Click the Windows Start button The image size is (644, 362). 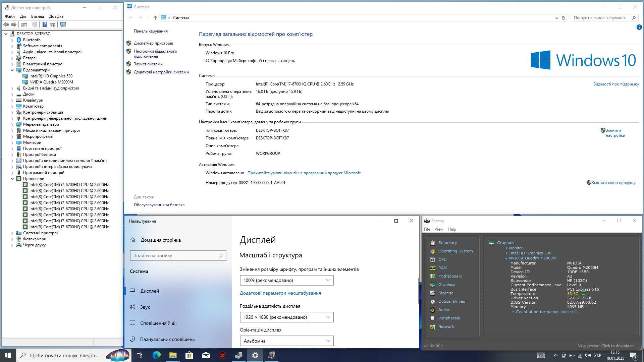(x=8, y=355)
